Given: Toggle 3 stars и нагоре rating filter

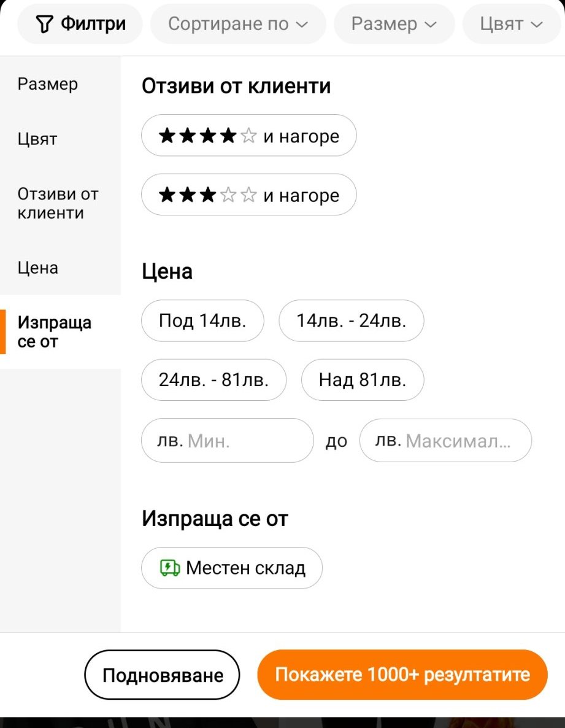Looking at the screenshot, I should point(248,195).
